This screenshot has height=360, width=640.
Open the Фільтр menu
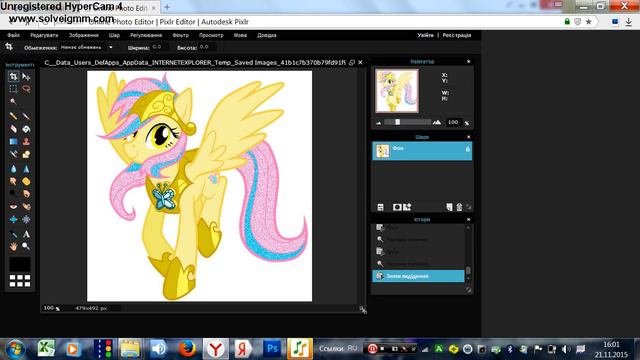point(180,36)
